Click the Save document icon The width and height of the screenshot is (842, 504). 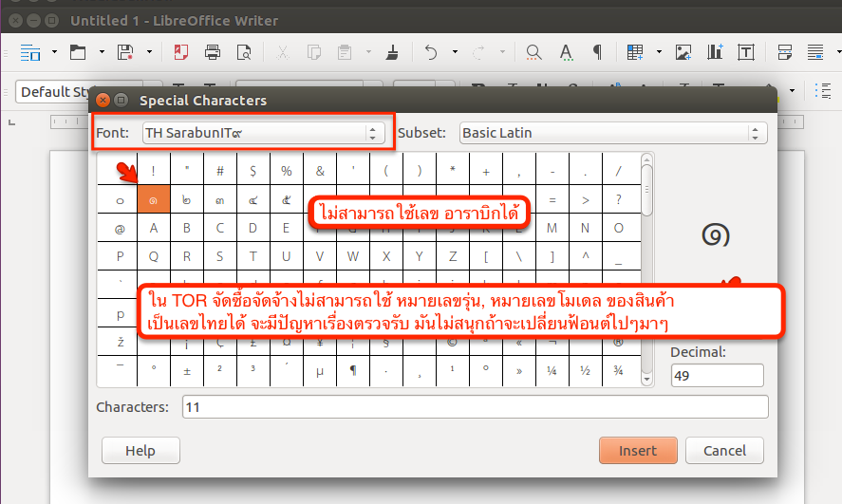[125, 52]
